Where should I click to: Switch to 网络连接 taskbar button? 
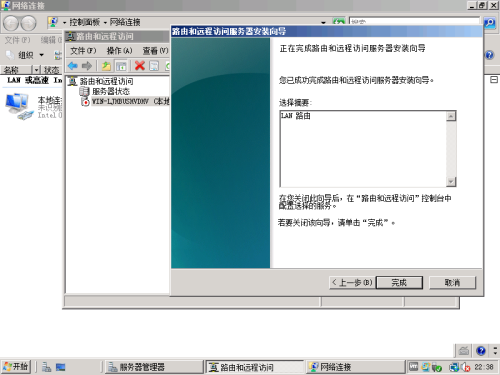355,367
